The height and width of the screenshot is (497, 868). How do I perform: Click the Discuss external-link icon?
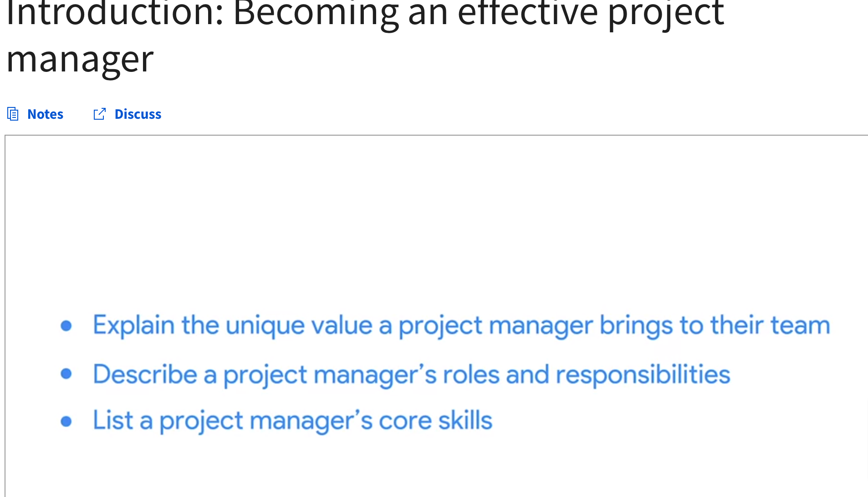pyautogui.click(x=99, y=114)
